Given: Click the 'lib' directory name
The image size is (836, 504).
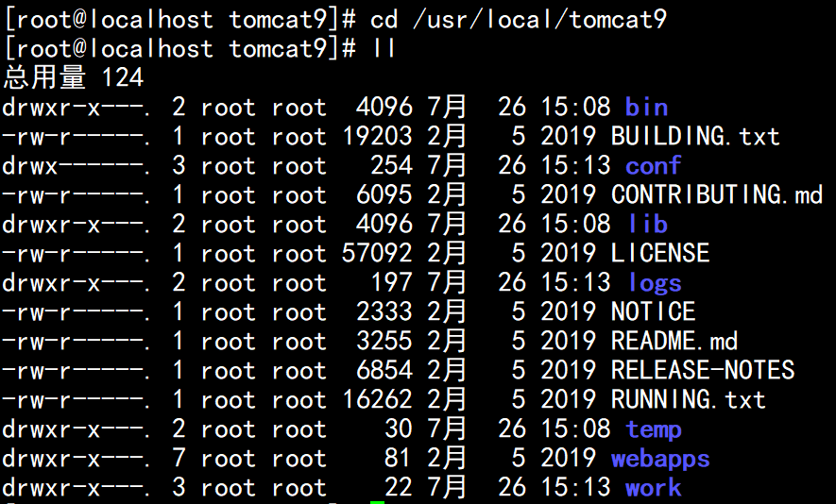Looking at the screenshot, I should click(x=647, y=224).
